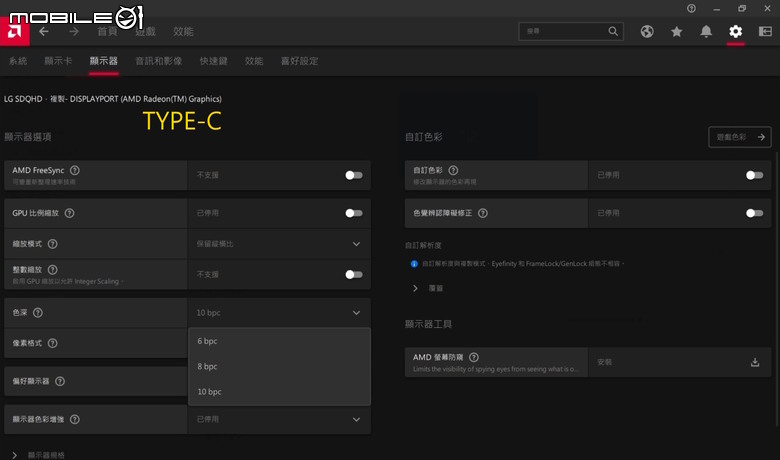Image resolution: width=780 pixels, height=460 pixels.
Task: Open 首頁 in top navigation
Action: (107, 31)
